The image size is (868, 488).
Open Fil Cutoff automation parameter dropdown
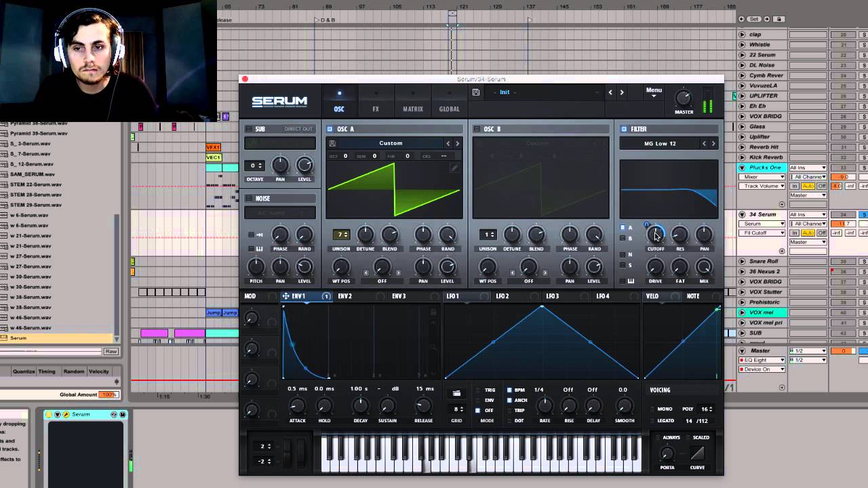(762, 233)
